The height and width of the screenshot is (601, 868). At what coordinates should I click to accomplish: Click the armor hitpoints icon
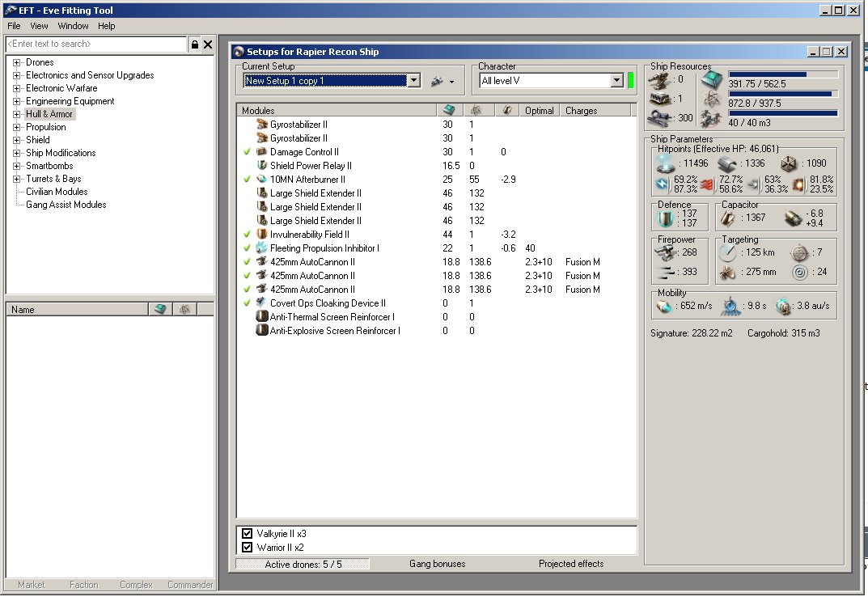pyautogui.click(x=727, y=164)
